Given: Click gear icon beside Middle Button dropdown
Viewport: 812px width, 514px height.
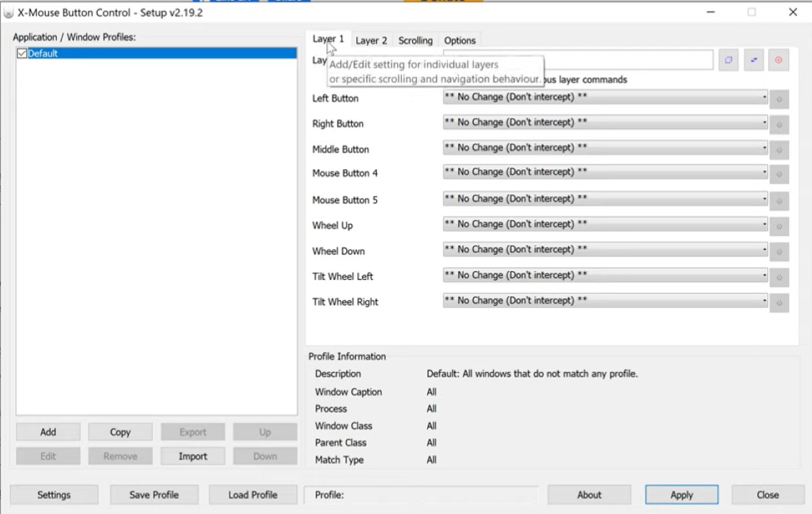Looking at the screenshot, I should (x=780, y=149).
